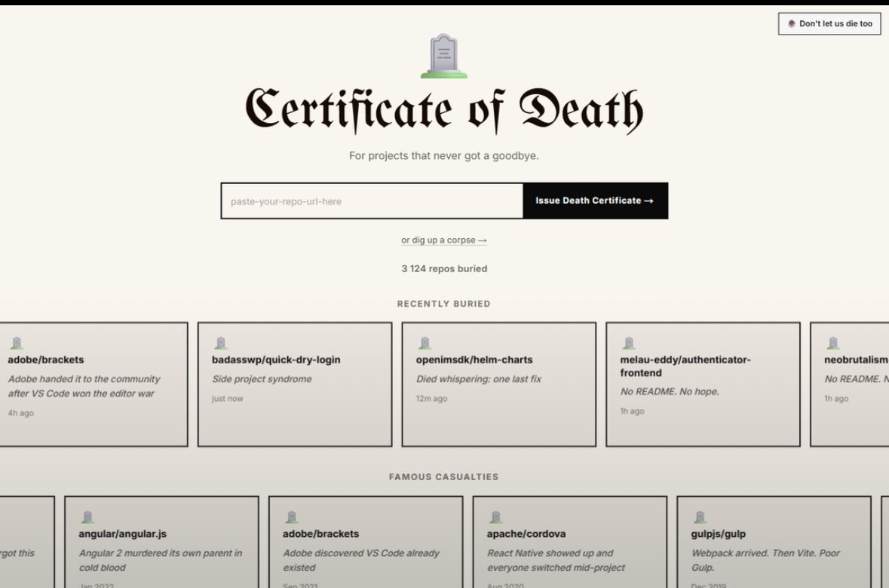Click the 'RECENTLY BURIED' section heading
The image size is (889, 588).
coord(444,303)
